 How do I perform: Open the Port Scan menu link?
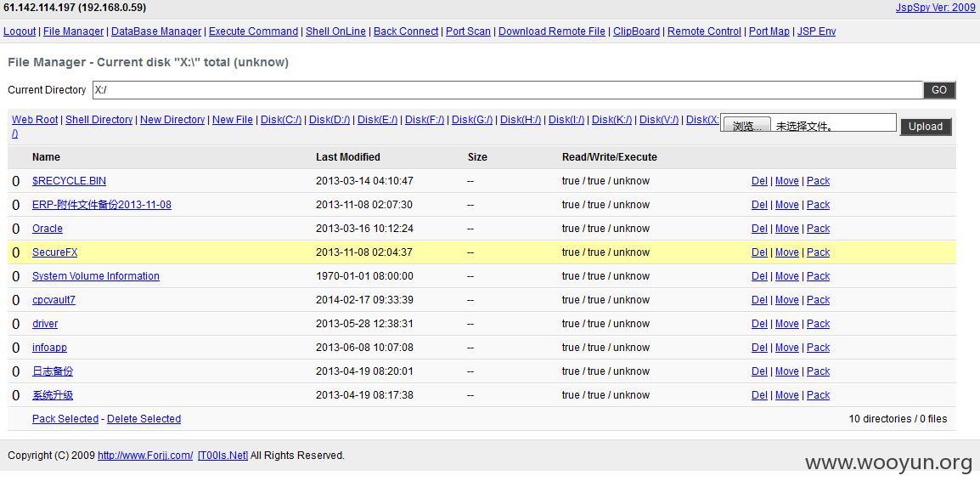(x=468, y=31)
